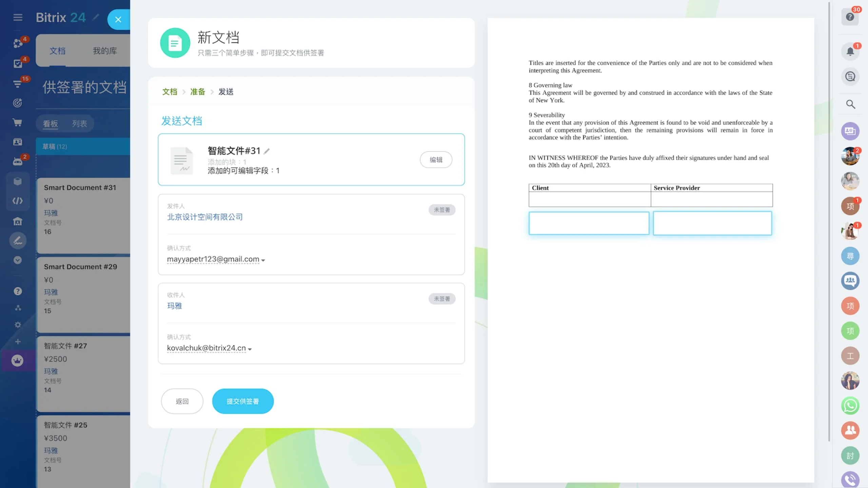Image resolution: width=868 pixels, height=488 pixels.
Task: Switch to the 我的库 tab
Action: point(105,51)
